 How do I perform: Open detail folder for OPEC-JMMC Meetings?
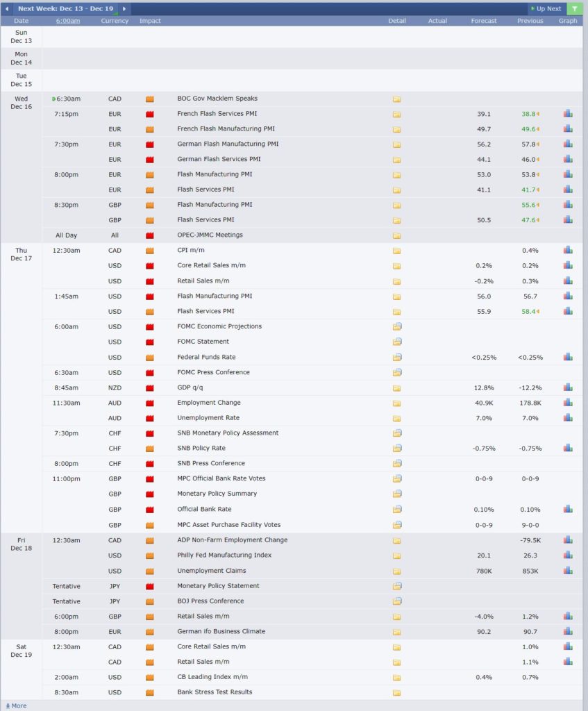(396, 235)
